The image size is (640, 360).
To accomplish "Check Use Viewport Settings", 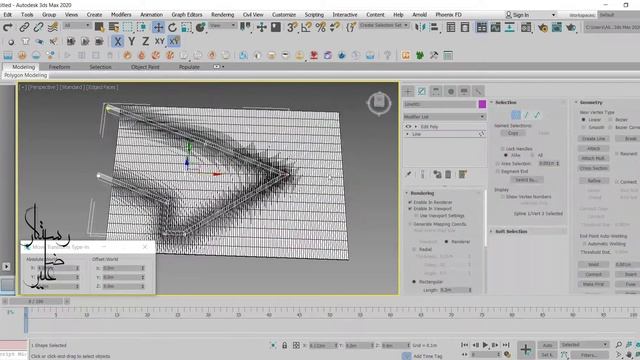I will [416, 216].
